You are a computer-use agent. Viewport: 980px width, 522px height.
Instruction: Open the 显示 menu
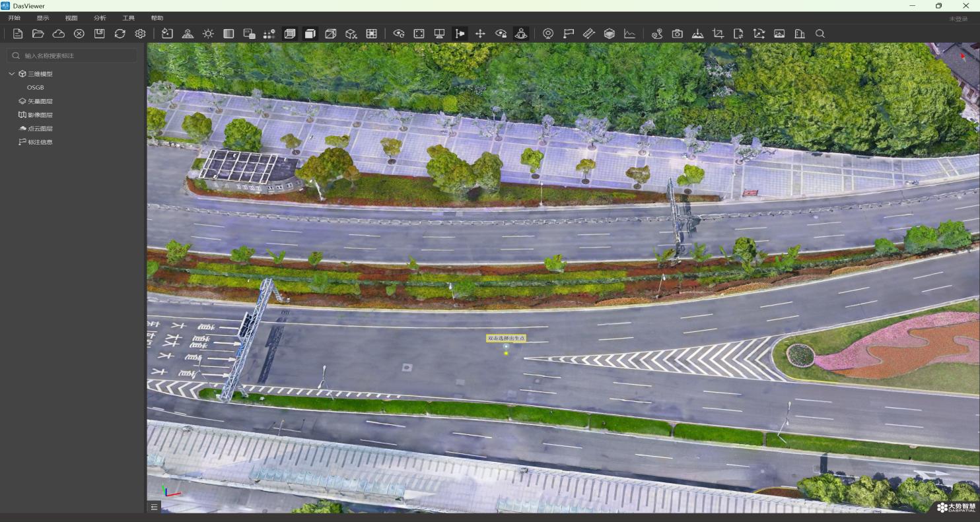pyautogui.click(x=43, y=18)
